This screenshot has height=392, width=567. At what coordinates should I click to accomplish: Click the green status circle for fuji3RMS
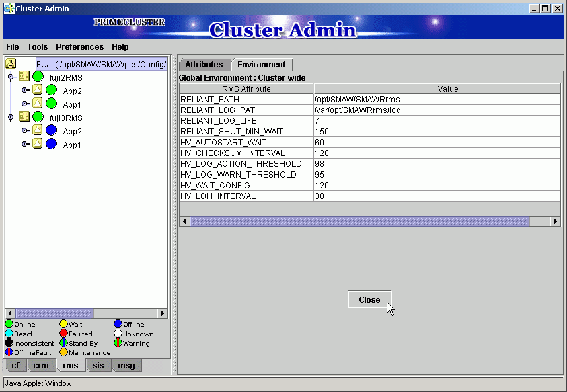click(x=38, y=117)
